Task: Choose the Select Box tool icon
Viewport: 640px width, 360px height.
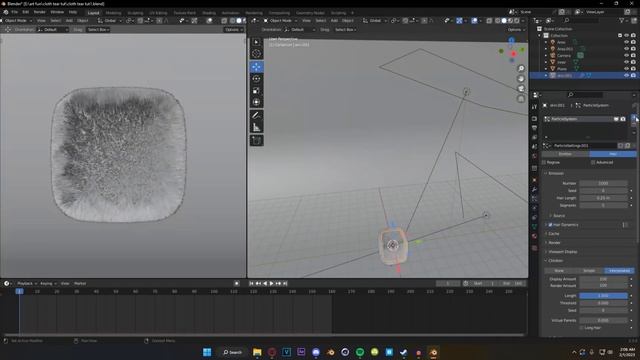Action: [x=256, y=42]
